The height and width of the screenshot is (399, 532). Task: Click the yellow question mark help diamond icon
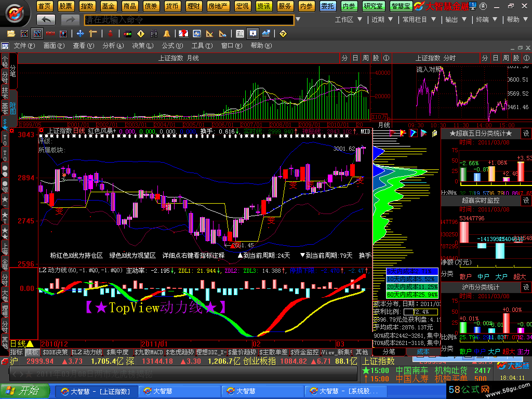click(283, 34)
